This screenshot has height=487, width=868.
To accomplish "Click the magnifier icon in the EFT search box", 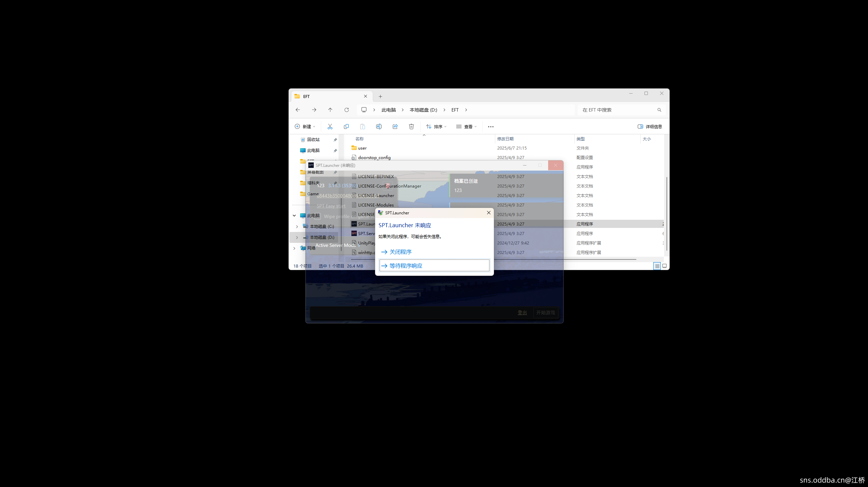I will click(x=659, y=110).
